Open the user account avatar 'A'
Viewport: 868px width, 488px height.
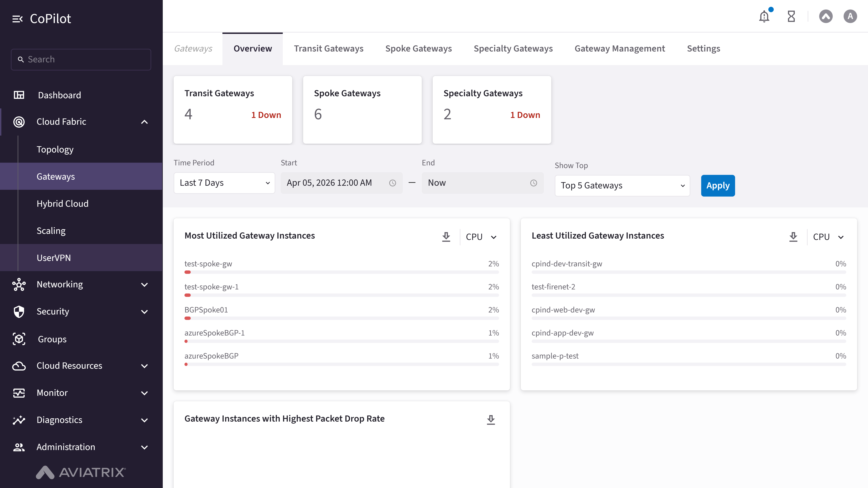coord(850,16)
